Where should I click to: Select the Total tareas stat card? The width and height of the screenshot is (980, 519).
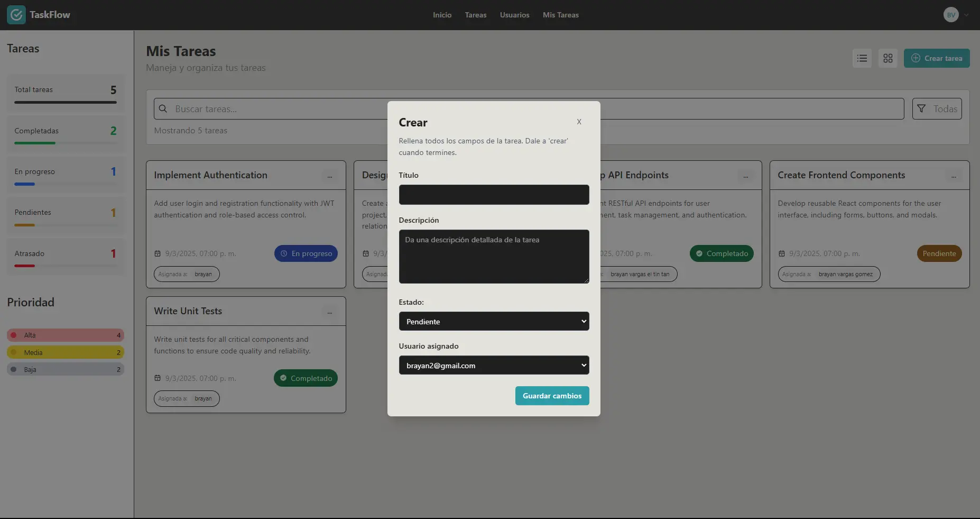[66, 93]
